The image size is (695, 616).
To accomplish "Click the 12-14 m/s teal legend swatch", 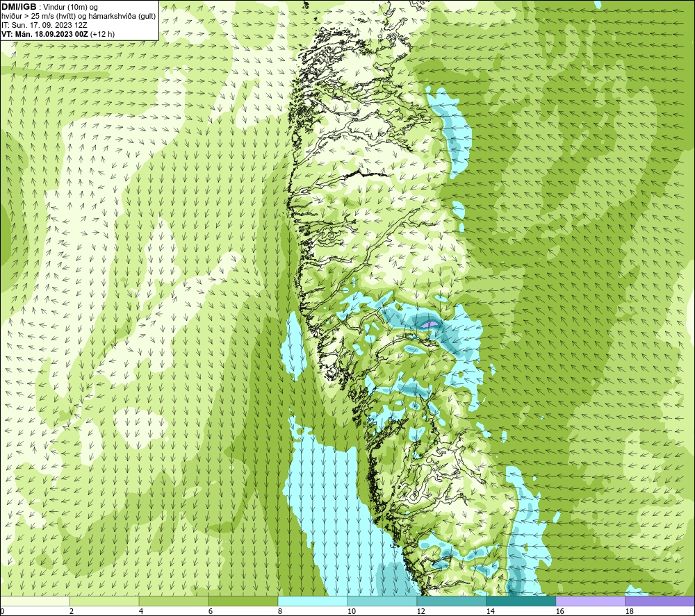I will (452, 601).
